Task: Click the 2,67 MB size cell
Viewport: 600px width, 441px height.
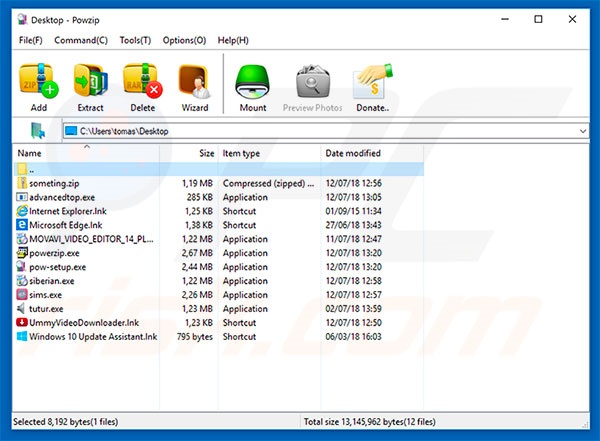Action: coord(197,253)
